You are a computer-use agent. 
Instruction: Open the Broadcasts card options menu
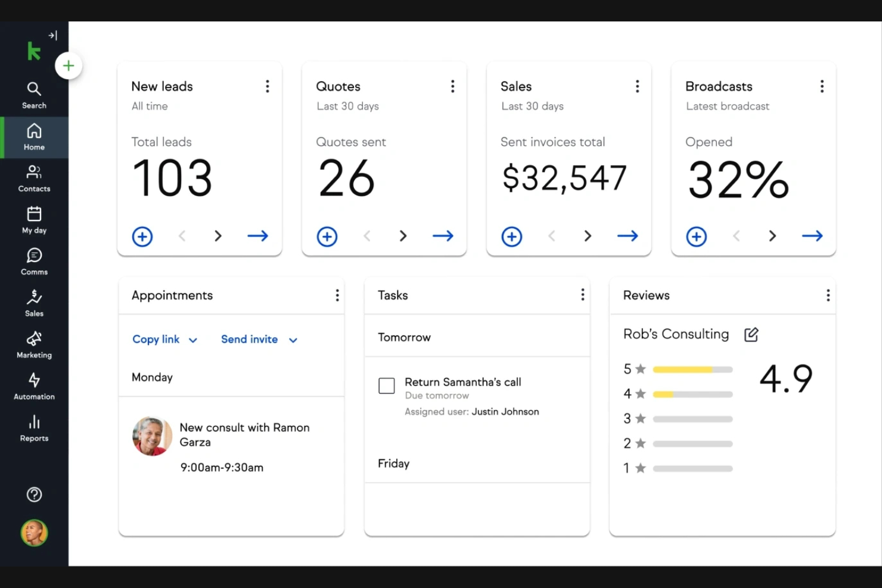(822, 86)
